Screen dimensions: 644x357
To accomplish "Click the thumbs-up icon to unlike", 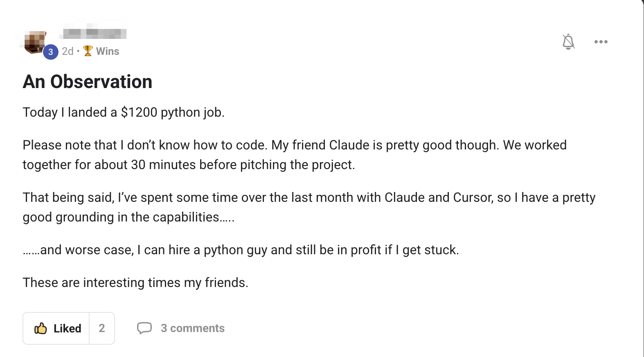I will click(41, 328).
